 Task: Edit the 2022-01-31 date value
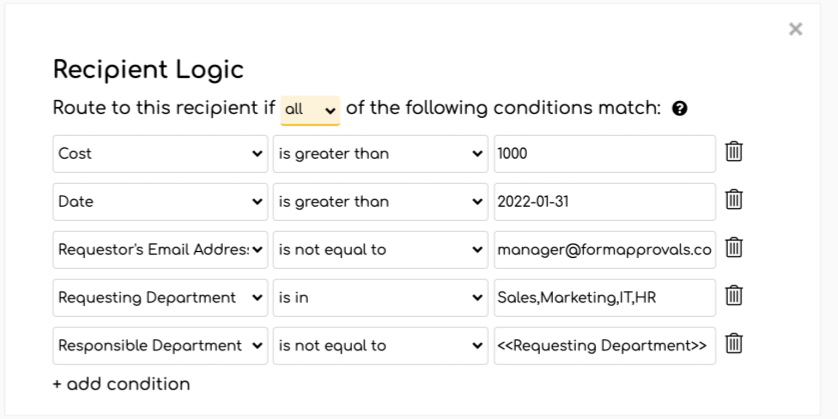click(605, 202)
